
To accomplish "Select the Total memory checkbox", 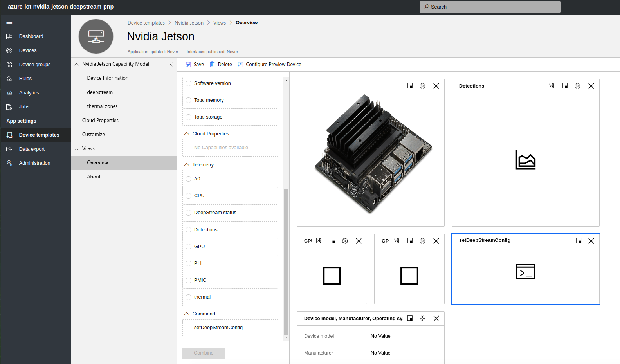I will coord(188,100).
